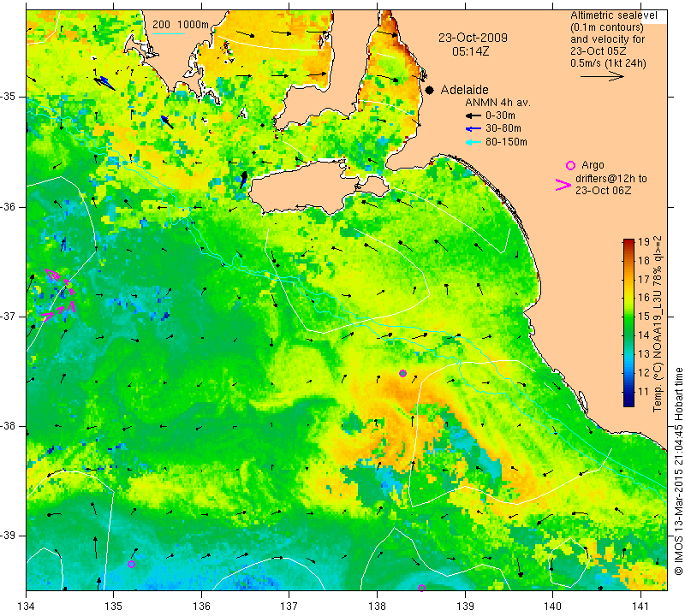Image resolution: width=685 pixels, height=616 pixels.
Task: Click the magenta Argo circle legend symbol
Action: (570, 165)
